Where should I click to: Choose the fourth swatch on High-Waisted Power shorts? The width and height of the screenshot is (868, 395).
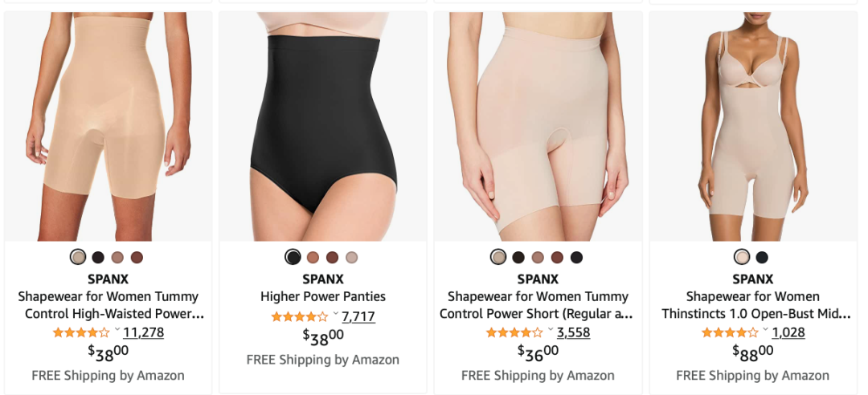pyautogui.click(x=137, y=257)
